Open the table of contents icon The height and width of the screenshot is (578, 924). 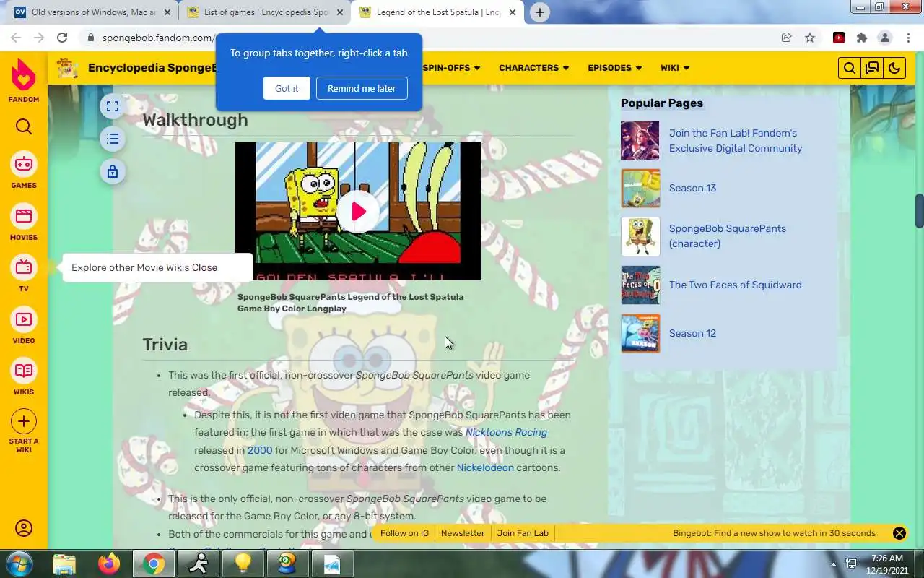(113, 139)
